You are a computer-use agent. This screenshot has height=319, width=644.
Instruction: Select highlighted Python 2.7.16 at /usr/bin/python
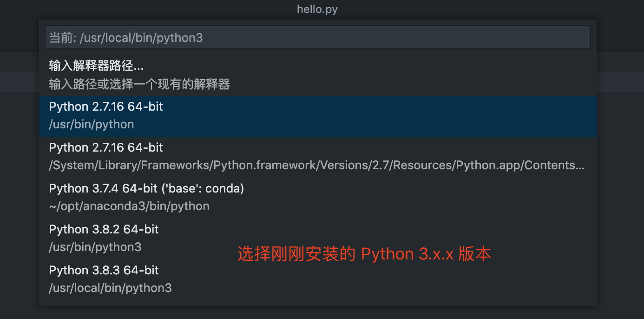click(x=318, y=116)
